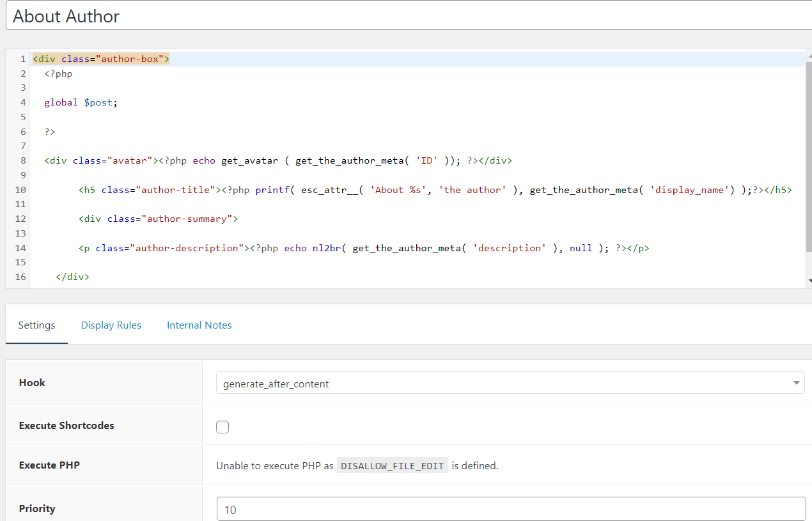Go to the Internal Notes tab

tap(199, 325)
